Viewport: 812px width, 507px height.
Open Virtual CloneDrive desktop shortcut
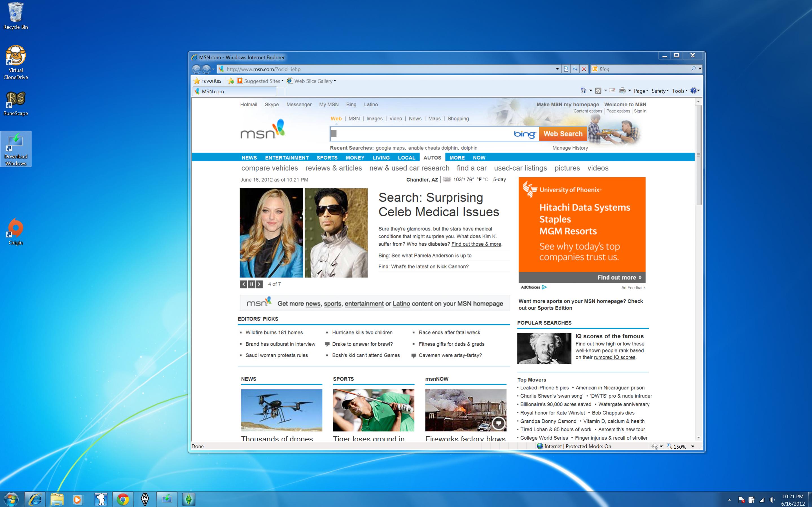click(x=16, y=62)
